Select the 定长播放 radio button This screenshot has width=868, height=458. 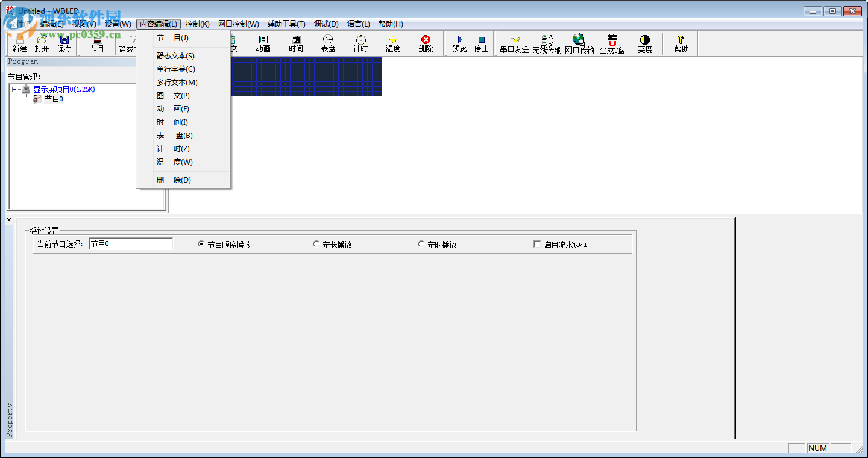[x=316, y=245]
